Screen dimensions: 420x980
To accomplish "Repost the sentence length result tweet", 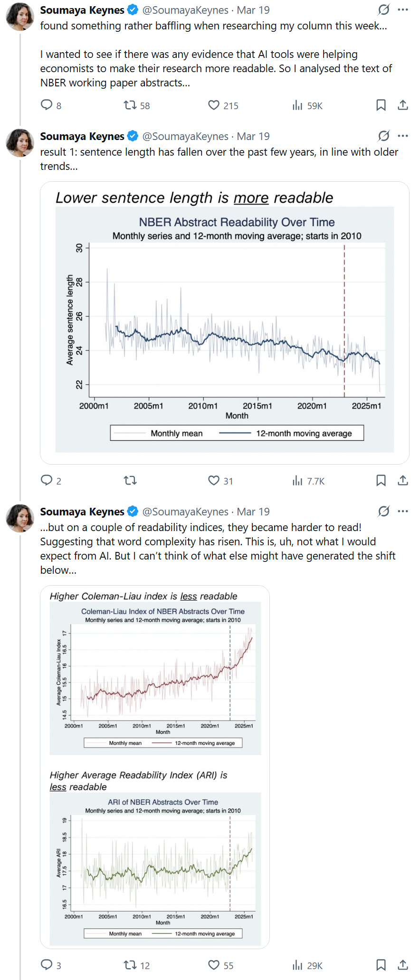I will click(130, 480).
